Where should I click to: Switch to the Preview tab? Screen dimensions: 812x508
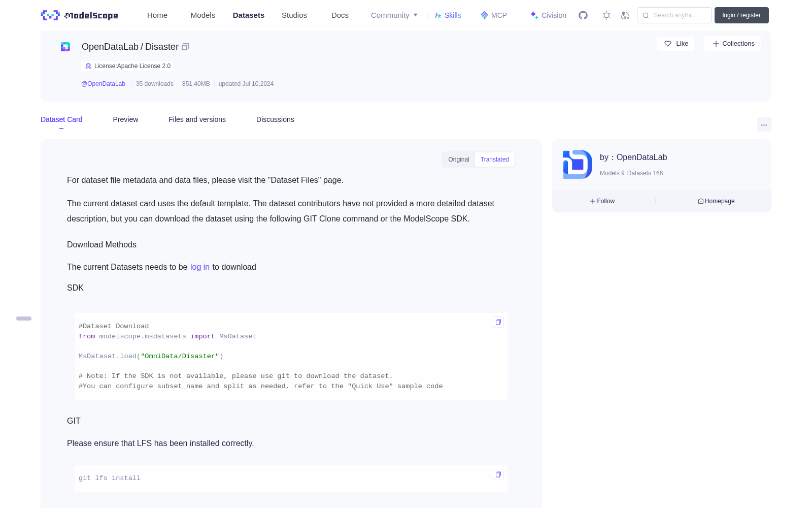(x=125, y=119)
